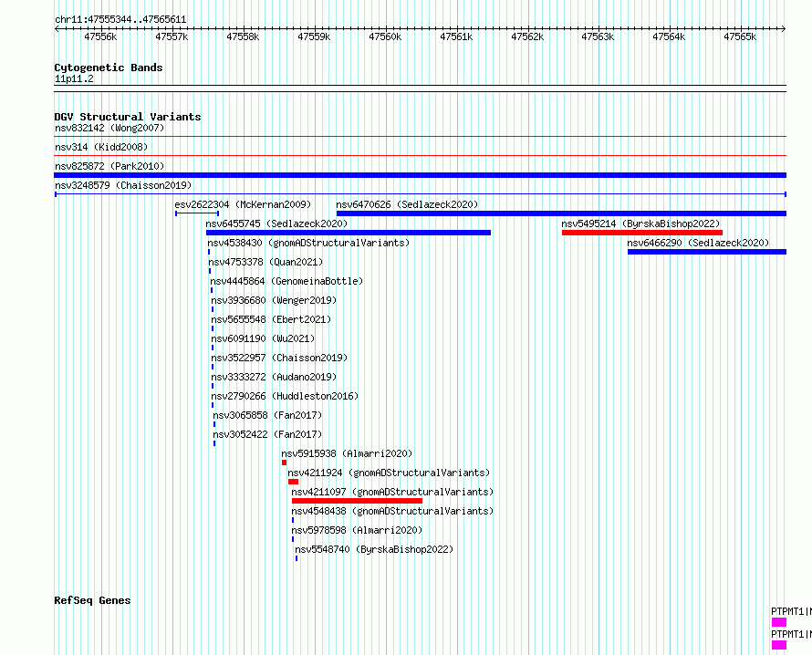Open nsv6091190 (Wu2021) label

[x=263, y=338]
